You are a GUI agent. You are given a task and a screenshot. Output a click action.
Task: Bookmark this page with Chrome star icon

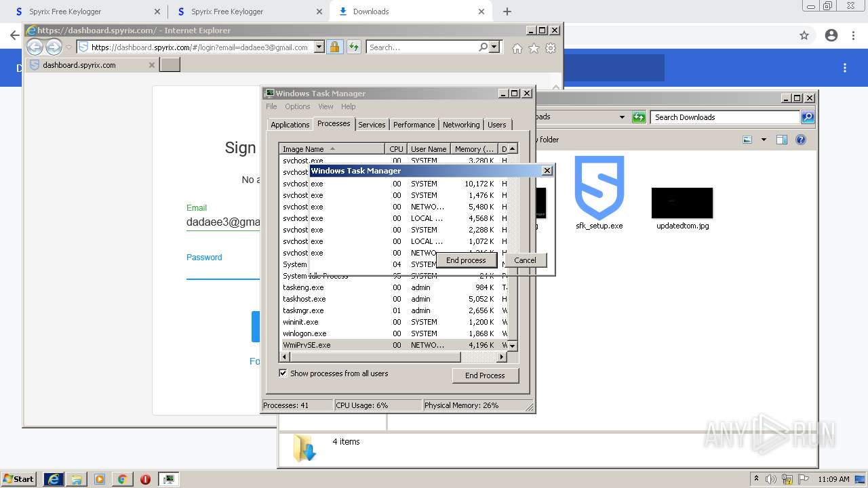click(804, 35)
